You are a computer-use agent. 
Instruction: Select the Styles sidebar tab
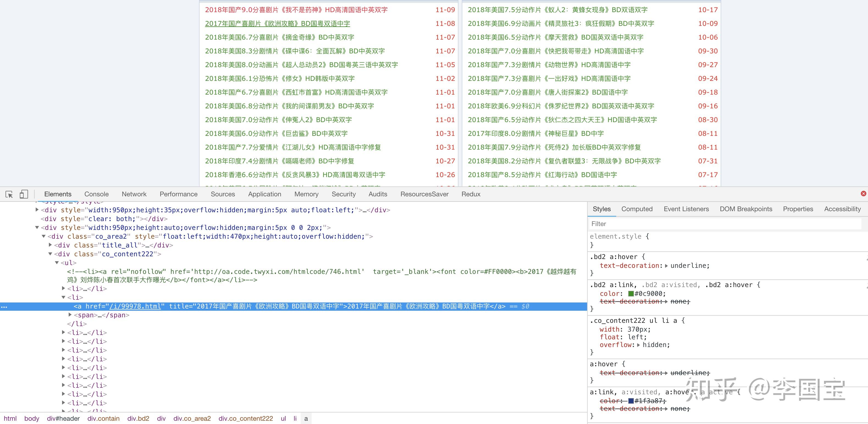click(601, 209)
